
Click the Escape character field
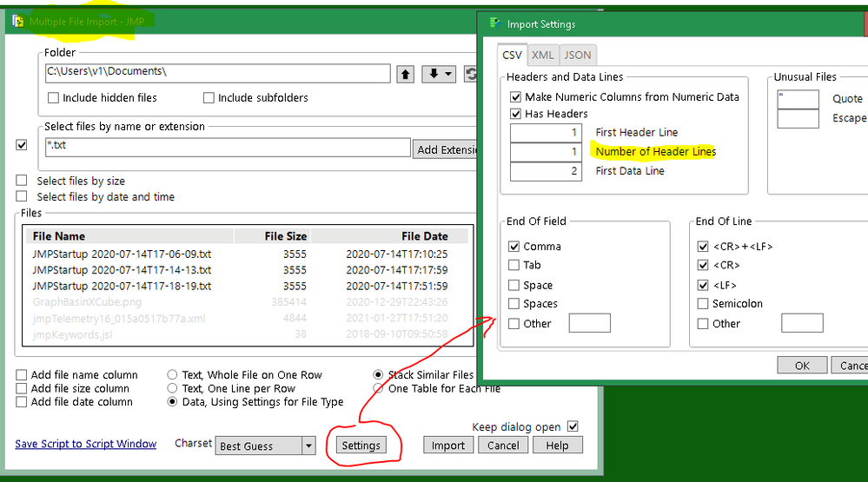798,119
